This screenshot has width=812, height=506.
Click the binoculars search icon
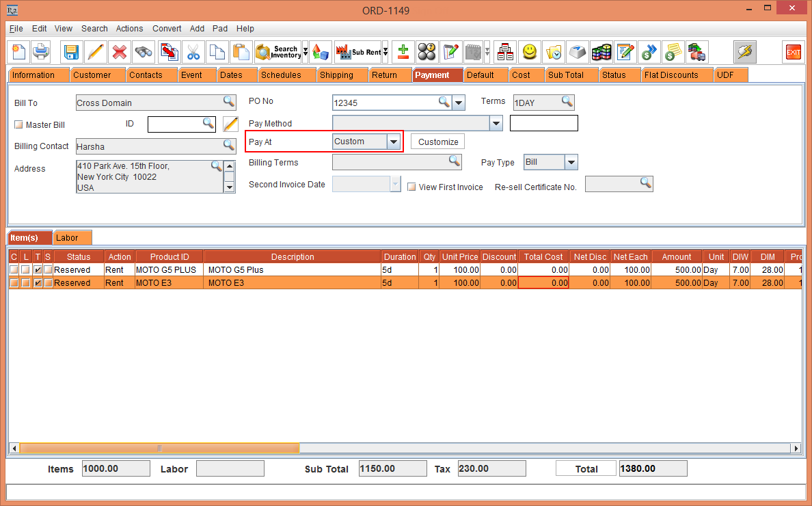point(143,52)
